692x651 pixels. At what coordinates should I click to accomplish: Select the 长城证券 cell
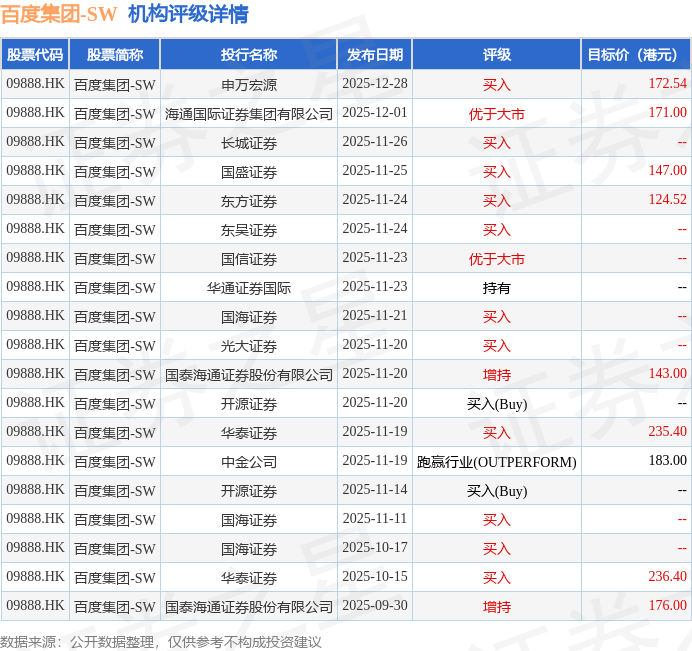click(x=249, y=143)
